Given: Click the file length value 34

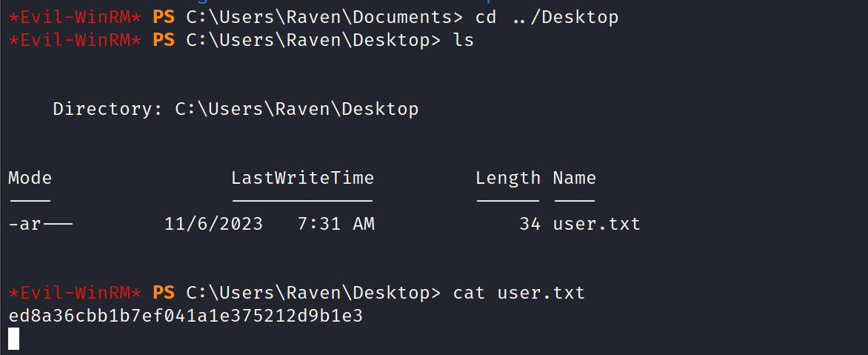Looking at the screenshot, I should pyautogui.click(x=530, y=224).
